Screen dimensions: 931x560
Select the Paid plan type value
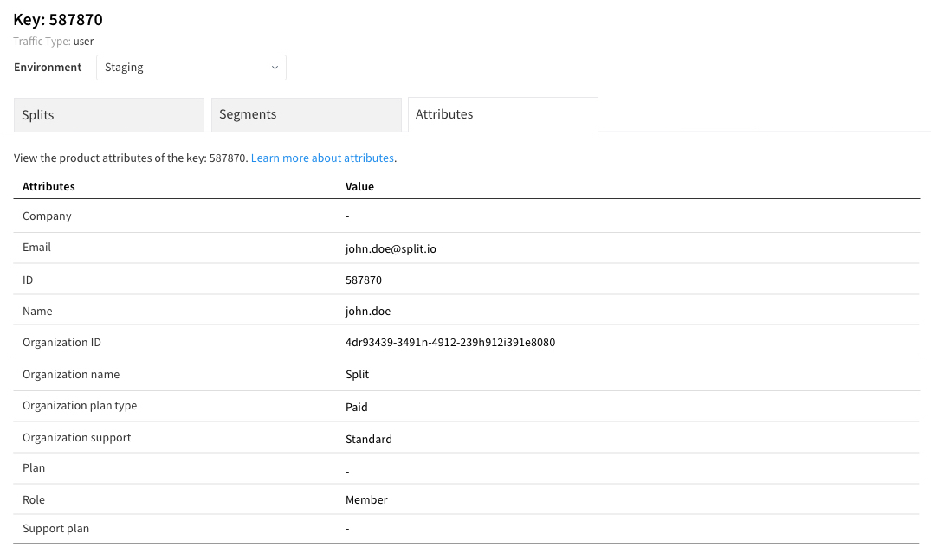356,407
